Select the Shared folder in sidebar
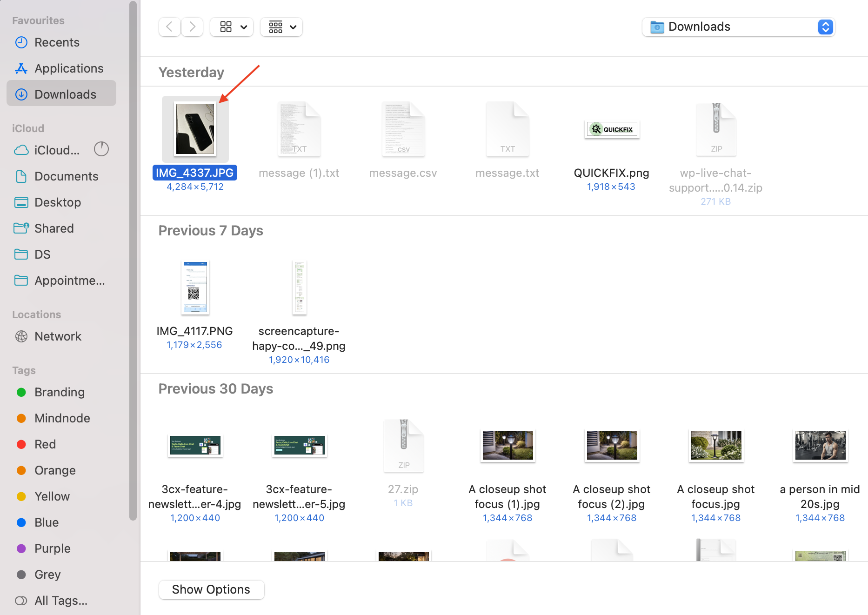The height and width of the screenshot is (615, 868). pyautogui.click(x=54, y=228)
